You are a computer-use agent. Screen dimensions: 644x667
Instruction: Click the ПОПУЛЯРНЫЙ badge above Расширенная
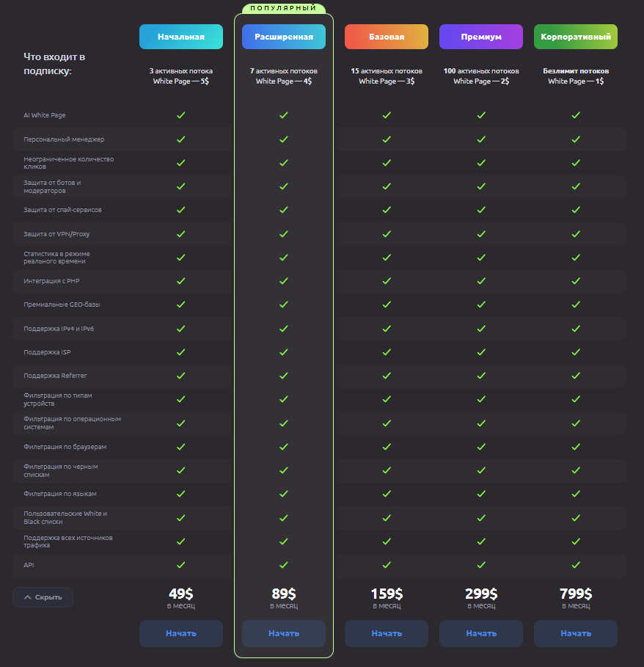click(x=284, y=8)
